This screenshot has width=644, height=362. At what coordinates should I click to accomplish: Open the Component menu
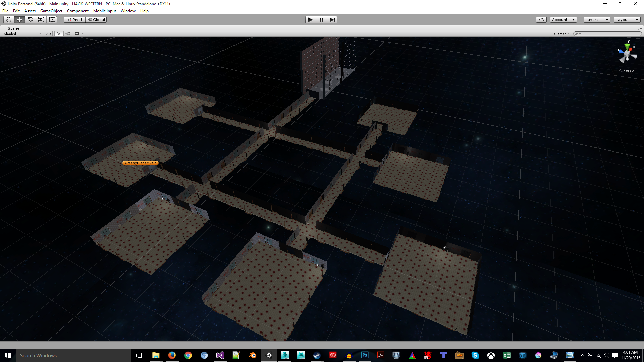(77, 11)
